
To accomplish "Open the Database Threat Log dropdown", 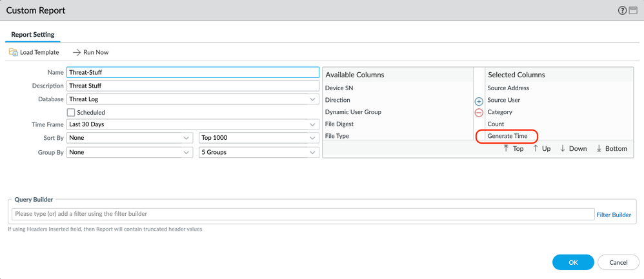I will pyautogui.click(x=192, y=100).
